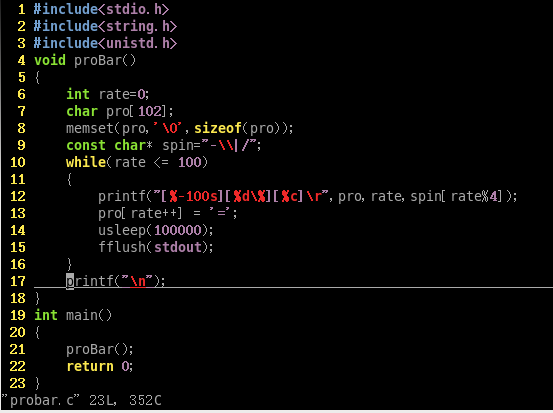Click 'spin[rate%4]' argument
The image size is (553, 413).
[x=456, y=196]
